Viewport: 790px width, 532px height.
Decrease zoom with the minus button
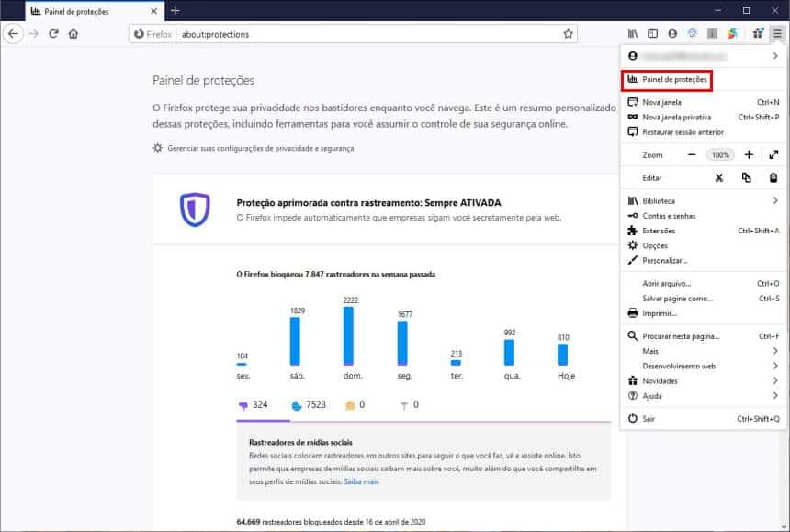click(692, 155)
